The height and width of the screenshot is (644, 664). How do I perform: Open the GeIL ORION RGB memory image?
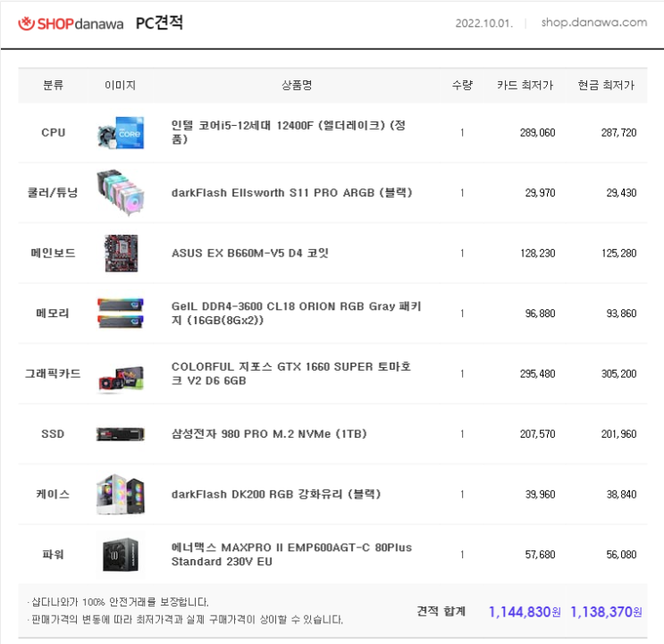pyautogui.click(x=121, y=314)
